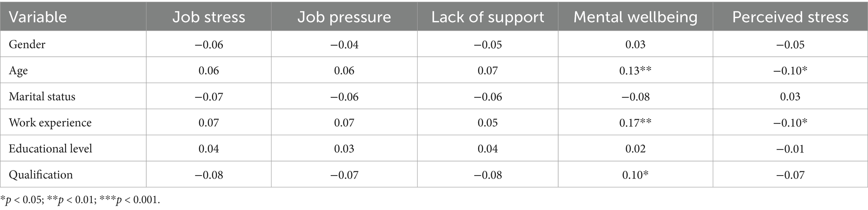The height and width of the screenshot is (210, 868).
Task: Select the Work experience row label
Action: 50,123
